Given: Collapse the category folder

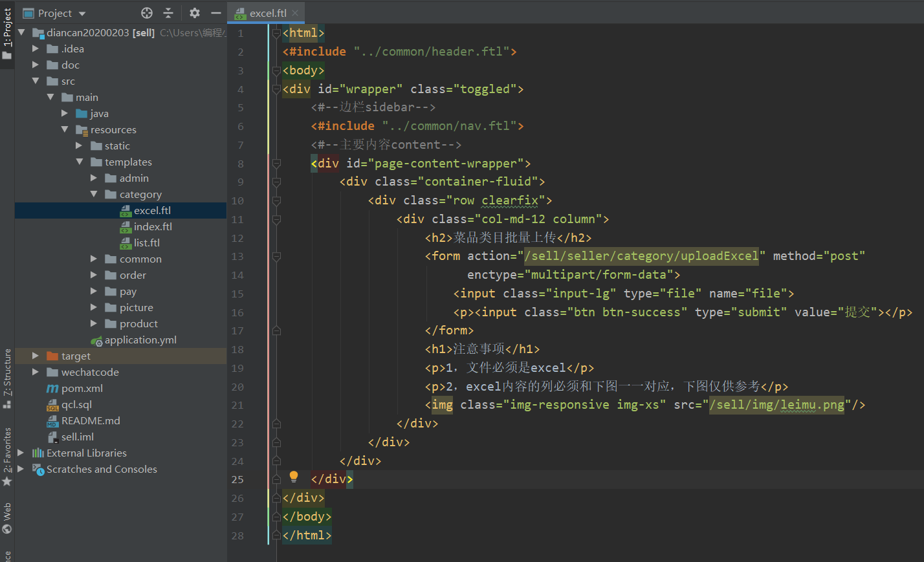Looking at the screenshot, I should pos(94,194).
